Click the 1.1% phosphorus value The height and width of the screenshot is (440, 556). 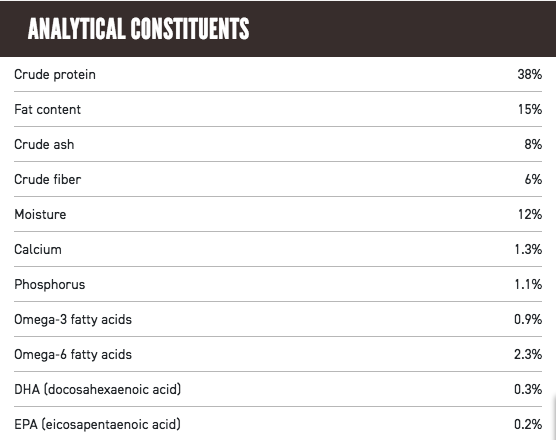point(528,284)
